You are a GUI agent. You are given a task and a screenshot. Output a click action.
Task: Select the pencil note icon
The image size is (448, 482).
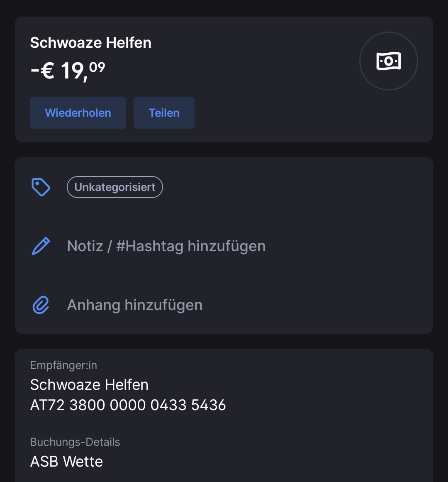pyautogui.click(x=41, y=246)
